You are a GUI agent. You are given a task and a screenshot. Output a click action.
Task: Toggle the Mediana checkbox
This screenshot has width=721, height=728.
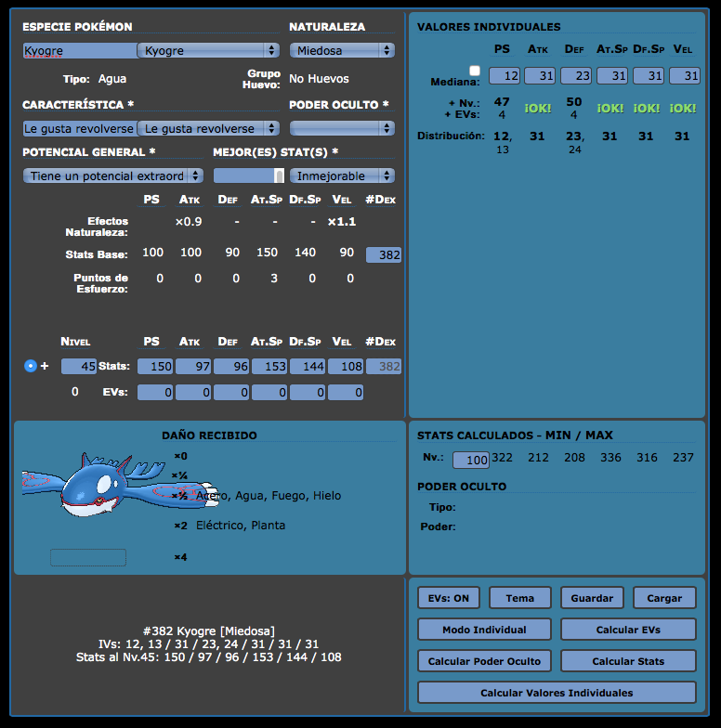(x=474, y=71)
